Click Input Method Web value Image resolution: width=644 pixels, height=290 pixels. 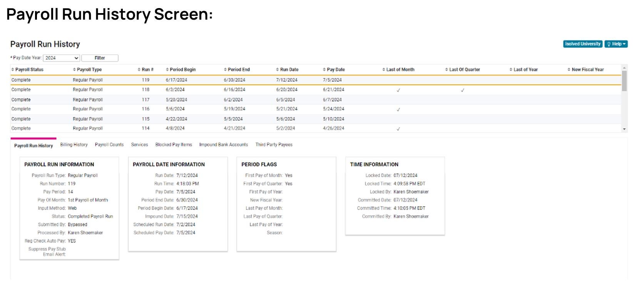point(72,208)
